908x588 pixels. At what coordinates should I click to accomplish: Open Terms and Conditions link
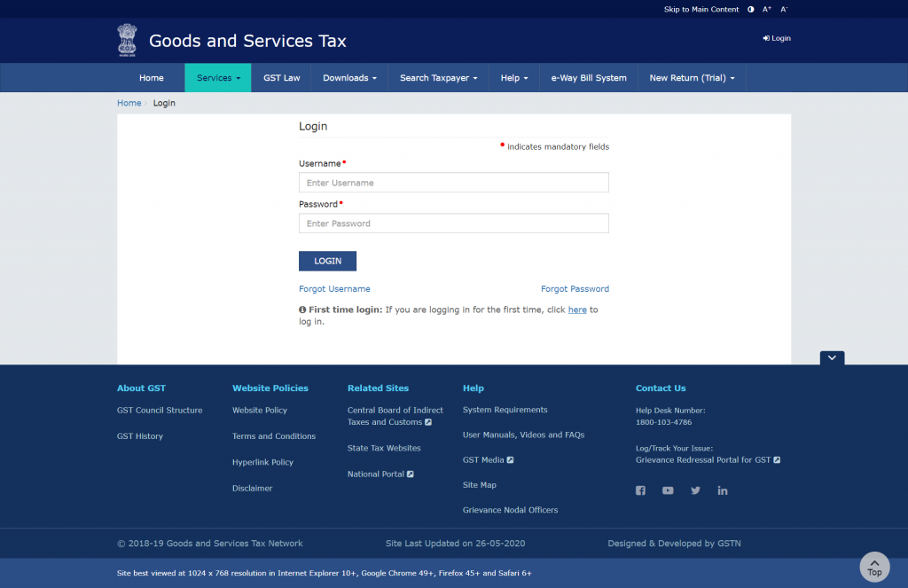[274, 436]
